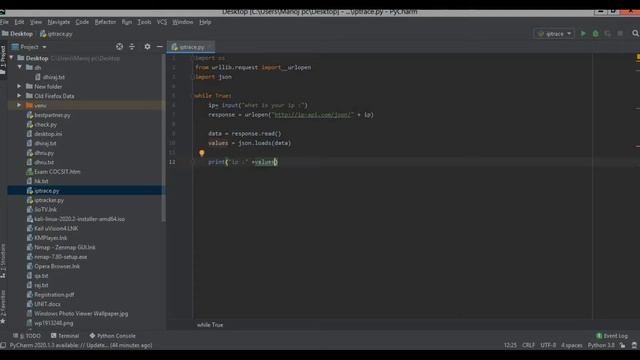Start debugging with the green bug icon
Screen dimensions: 640x360
point(596,33)
